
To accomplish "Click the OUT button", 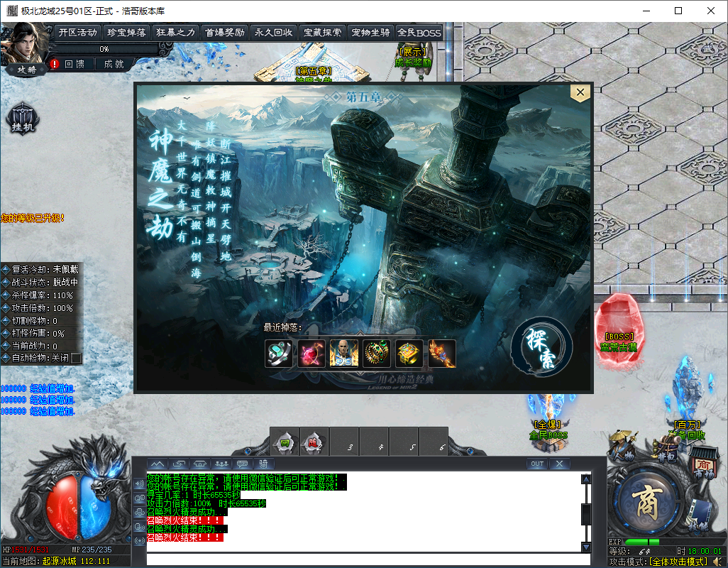I will (x=537, y=464).
